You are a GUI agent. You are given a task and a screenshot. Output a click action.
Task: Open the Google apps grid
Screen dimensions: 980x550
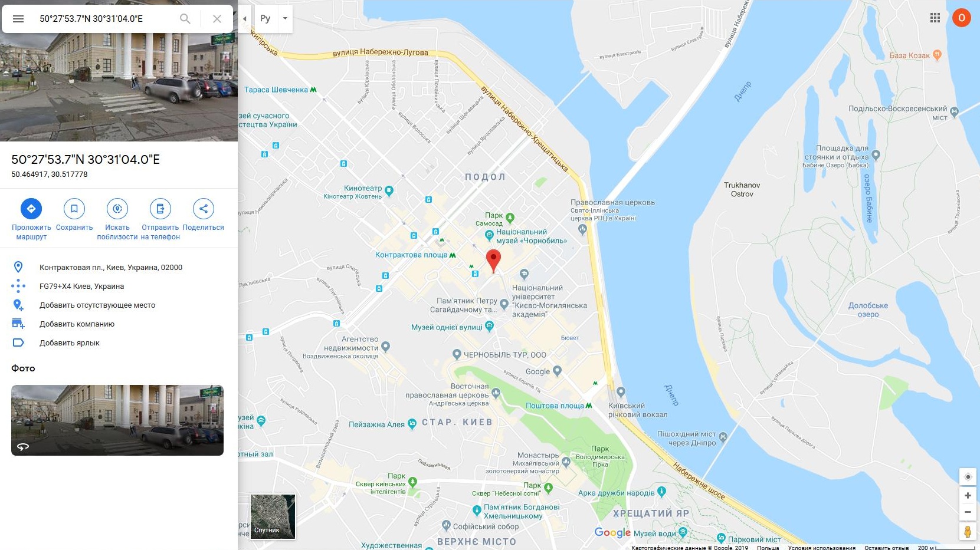coord(935,18)
